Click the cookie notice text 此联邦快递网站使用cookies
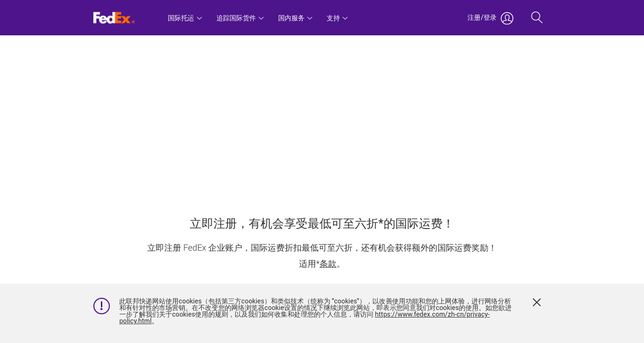This screenshot has width=644, height=343. [x=160, y=301]
